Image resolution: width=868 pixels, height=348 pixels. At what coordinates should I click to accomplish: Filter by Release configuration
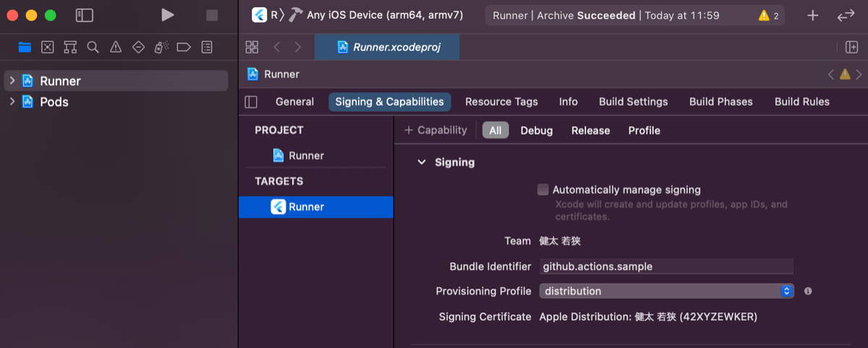[x=591, y=130]
